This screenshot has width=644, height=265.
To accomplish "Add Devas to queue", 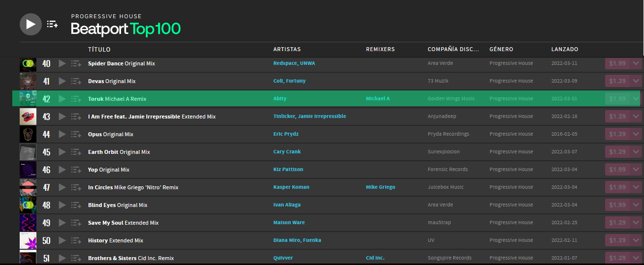I will tap(76, 81).
